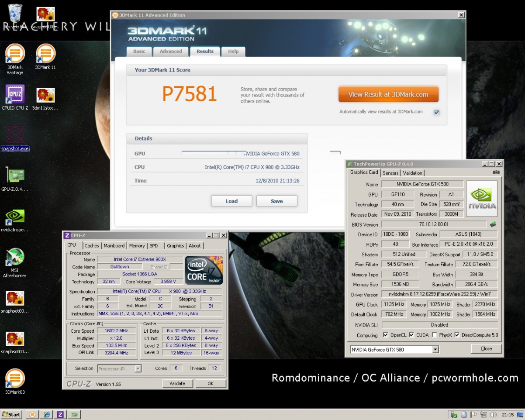The image size is (525, 420).
Task: Open the Processor #1 selection dropdown
Action: click(138, 368)
